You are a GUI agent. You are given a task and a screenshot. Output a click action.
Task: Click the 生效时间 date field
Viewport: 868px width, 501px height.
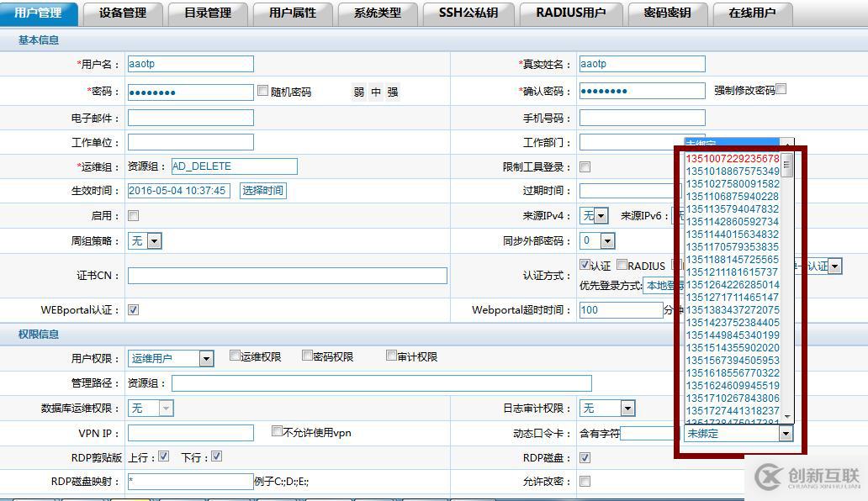point(179,190)
